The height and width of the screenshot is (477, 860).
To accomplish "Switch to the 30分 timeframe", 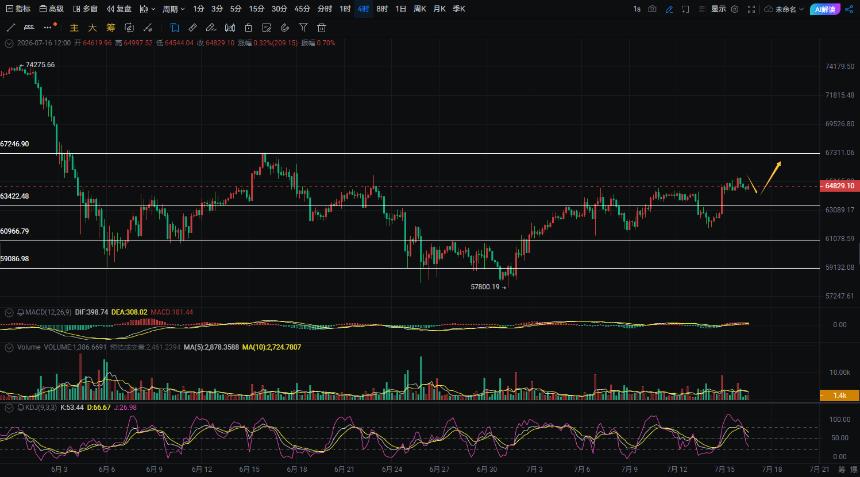I will pyautogui.click(x=279, y=9).
